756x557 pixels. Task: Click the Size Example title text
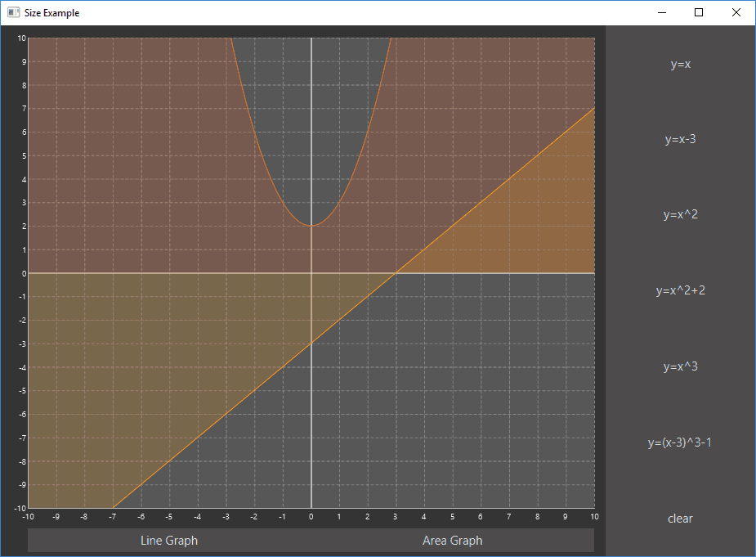tap(52, 13)
